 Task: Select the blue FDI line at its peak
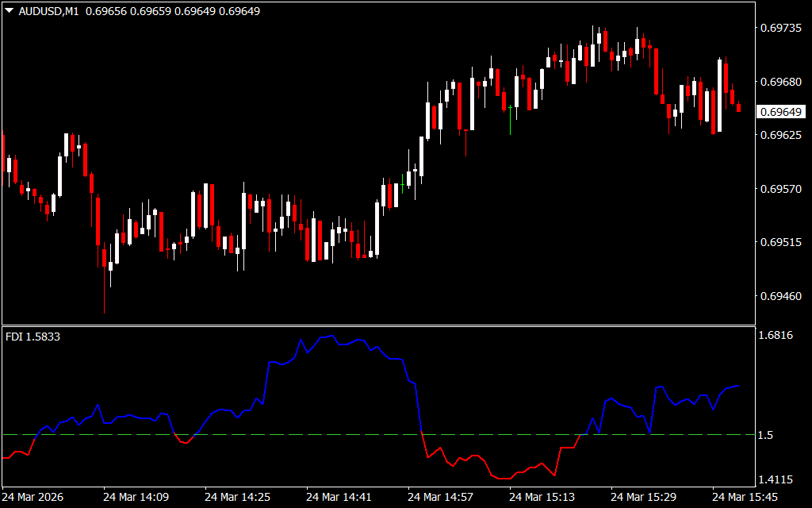tap(326, 337)
